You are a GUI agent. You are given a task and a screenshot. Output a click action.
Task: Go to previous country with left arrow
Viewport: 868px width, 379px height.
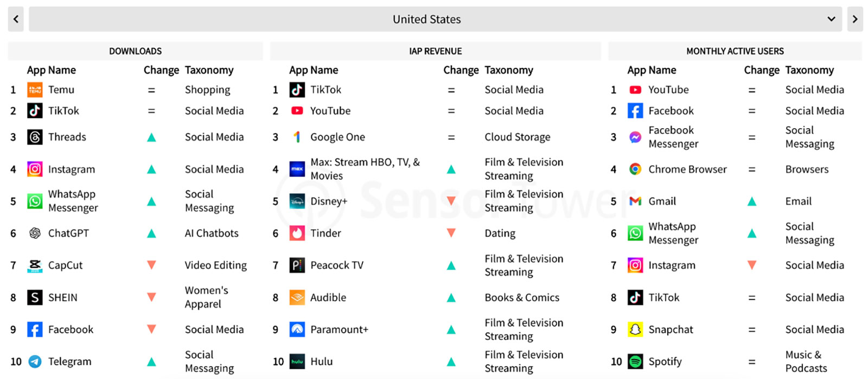(x=16, y=19)
